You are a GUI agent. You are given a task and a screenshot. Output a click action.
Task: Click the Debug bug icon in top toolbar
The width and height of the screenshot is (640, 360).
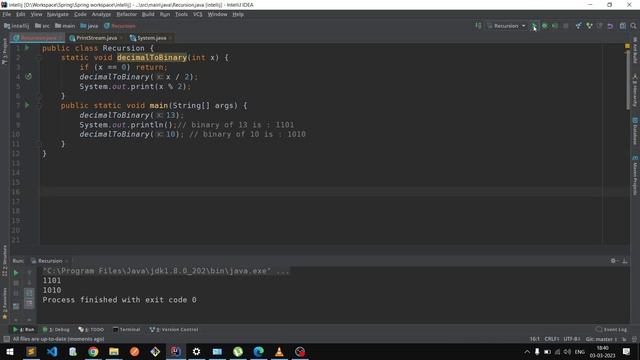click(544, 26)
